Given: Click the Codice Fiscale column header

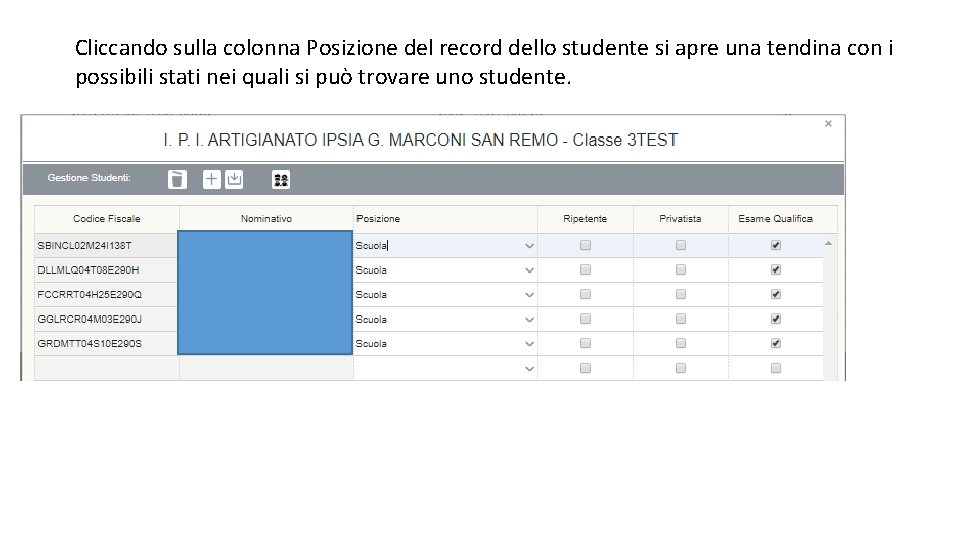Looking at the screenshot, I should [x=107, y=219].
